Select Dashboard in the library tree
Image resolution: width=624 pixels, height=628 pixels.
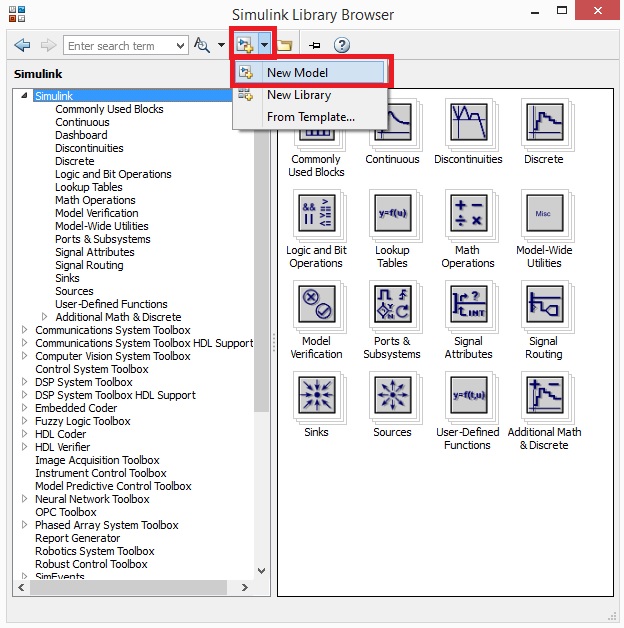pos(81,135)
